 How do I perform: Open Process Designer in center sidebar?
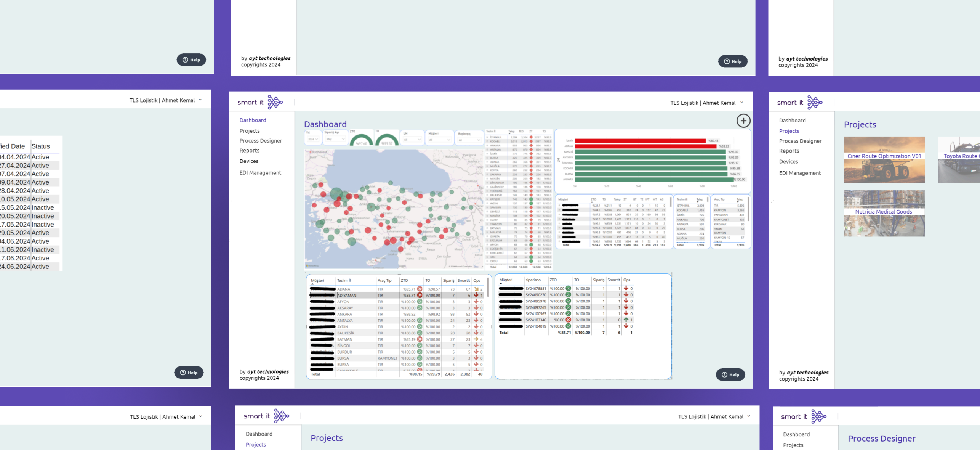pyautogui.click(x=261, y=141)
